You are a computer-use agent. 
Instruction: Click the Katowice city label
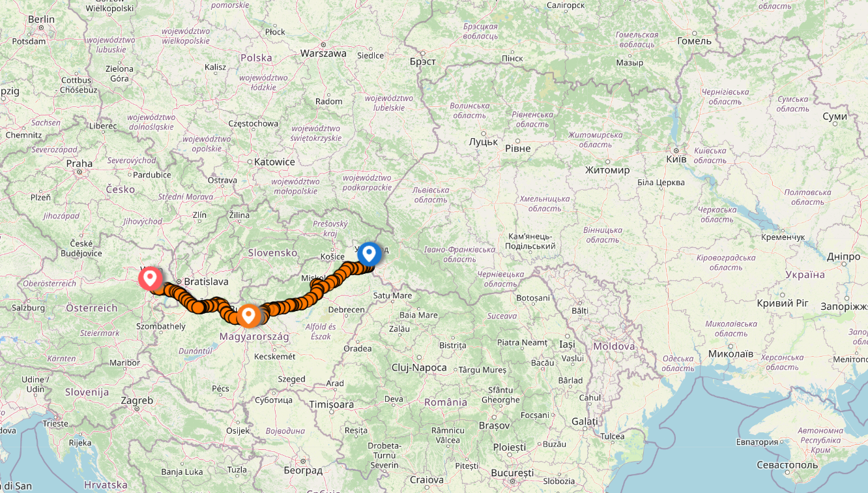tap(274, 162)
